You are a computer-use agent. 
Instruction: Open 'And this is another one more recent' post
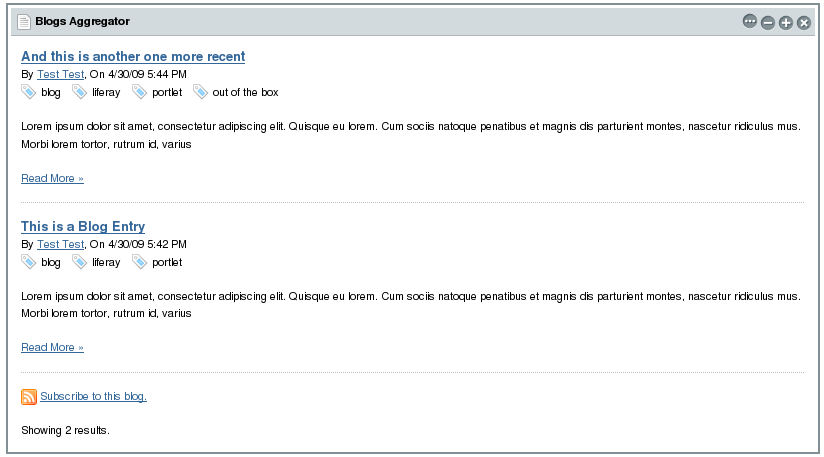click(x=133, y=57)
